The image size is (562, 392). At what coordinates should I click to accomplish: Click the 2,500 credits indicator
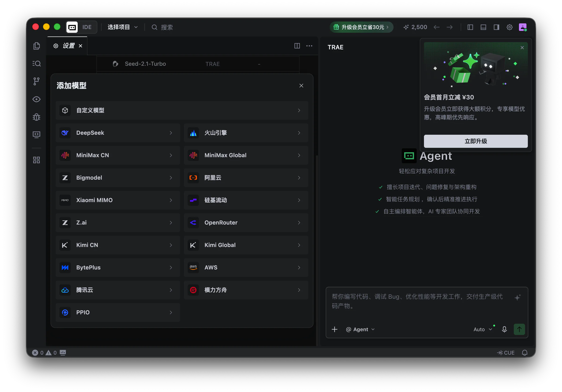point(415,27)
